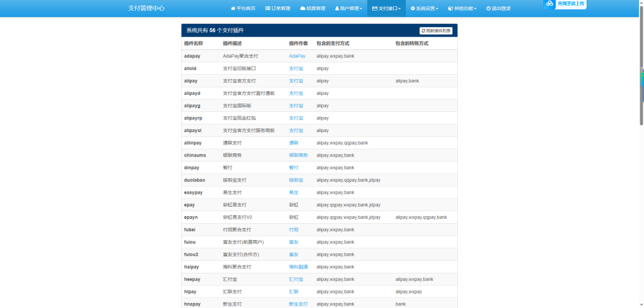Click the 插件作者 column header
The width and height of the screenshot is (644, 308).
[298, 43]
